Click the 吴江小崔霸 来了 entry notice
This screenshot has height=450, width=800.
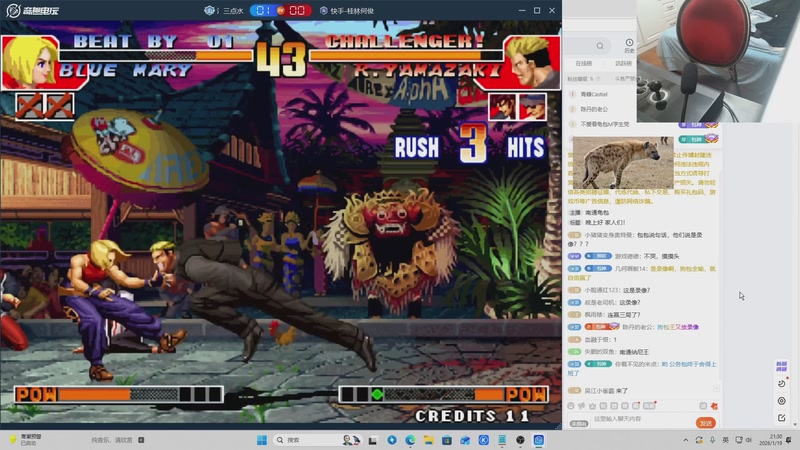point(598,391)
